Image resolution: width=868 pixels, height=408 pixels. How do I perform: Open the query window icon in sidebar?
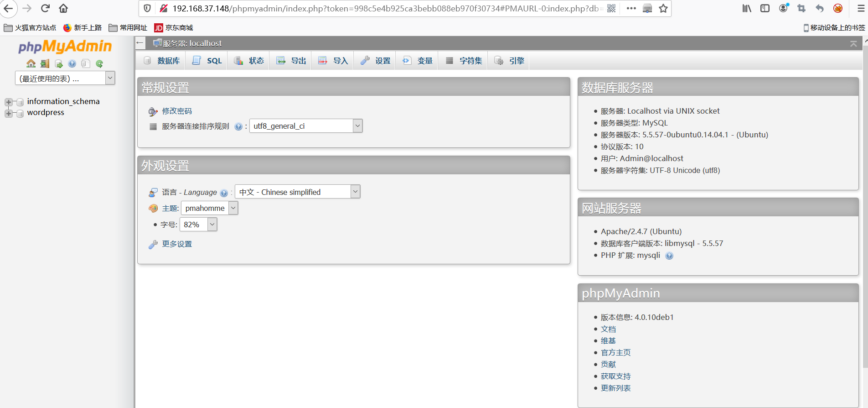coord(58,63)
